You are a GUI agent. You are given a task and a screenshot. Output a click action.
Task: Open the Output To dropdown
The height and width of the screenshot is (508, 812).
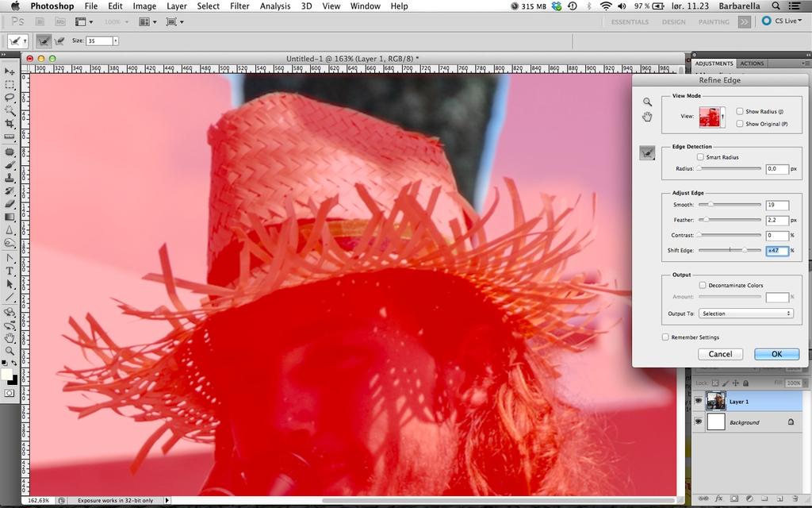(745, 314)
